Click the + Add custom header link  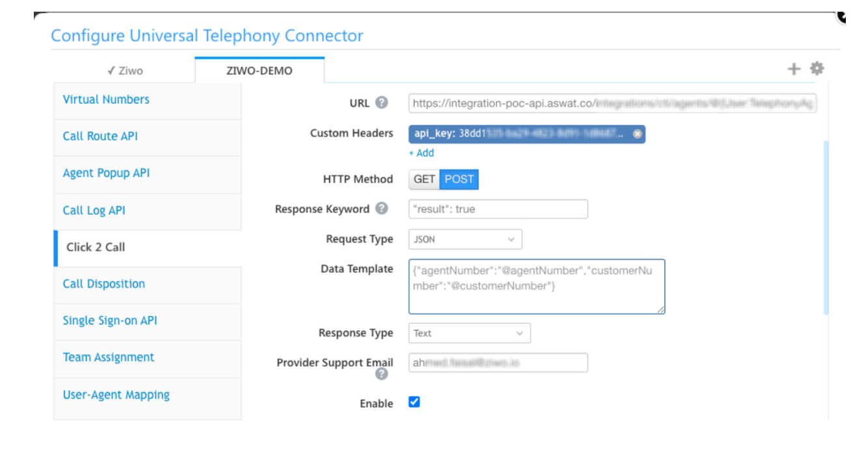[421, 153]
